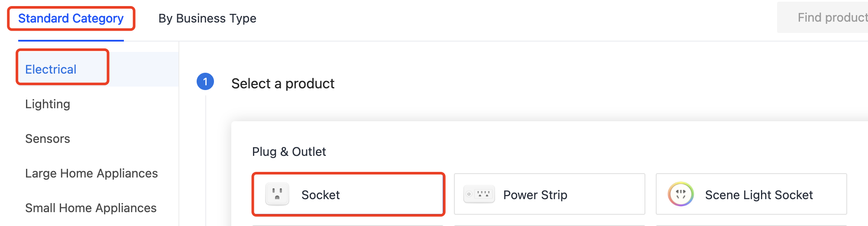Screen dimensions: 868x226
Task: Click the Scene Light Socket label text
Action: click(x=759, y=195)
